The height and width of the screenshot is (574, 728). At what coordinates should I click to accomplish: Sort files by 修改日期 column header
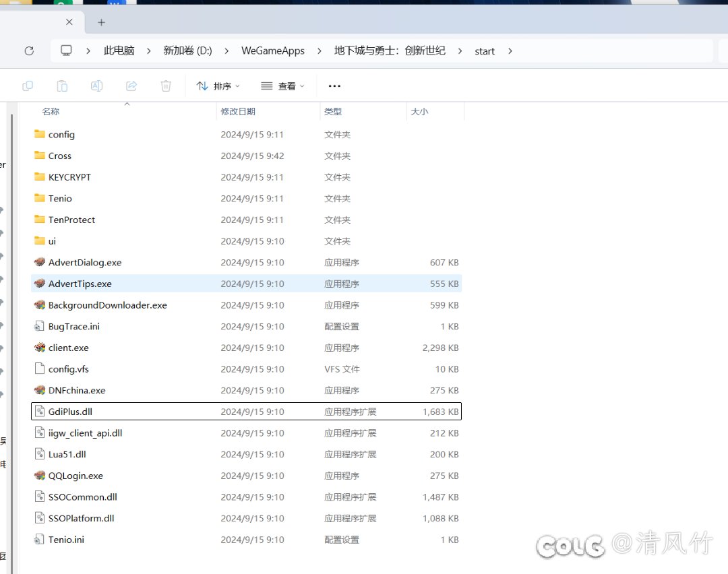238,111
